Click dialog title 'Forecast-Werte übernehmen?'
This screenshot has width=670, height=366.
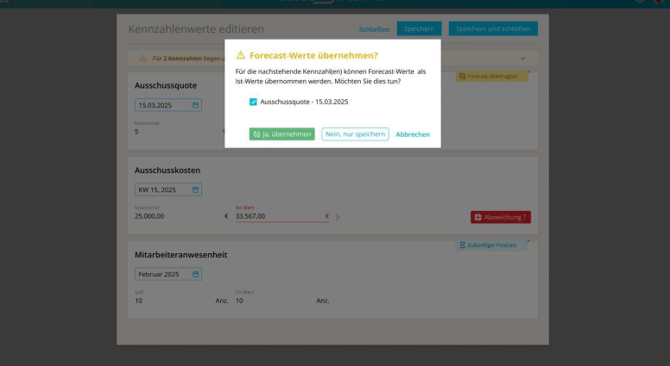click(314, 56)
